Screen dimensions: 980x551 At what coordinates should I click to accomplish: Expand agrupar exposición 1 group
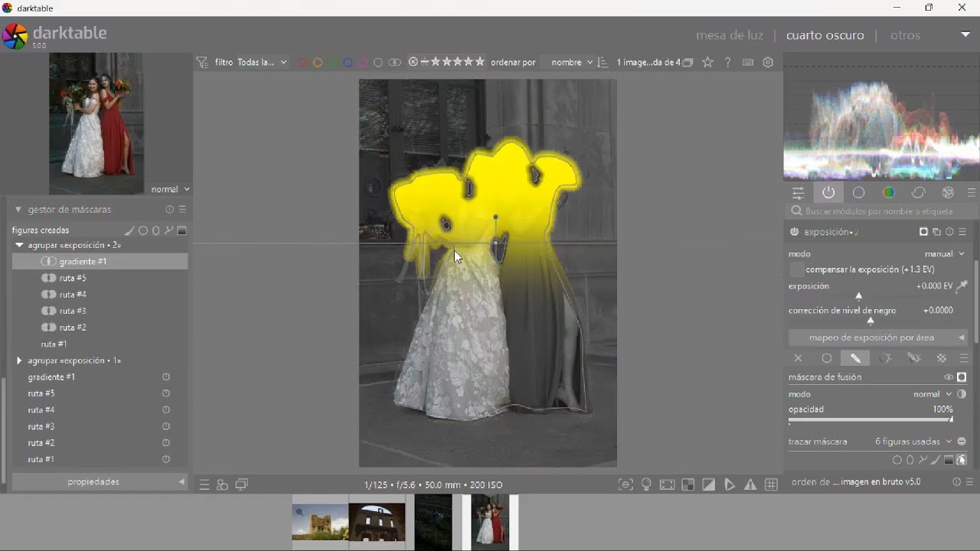click(x=19, y=360)
